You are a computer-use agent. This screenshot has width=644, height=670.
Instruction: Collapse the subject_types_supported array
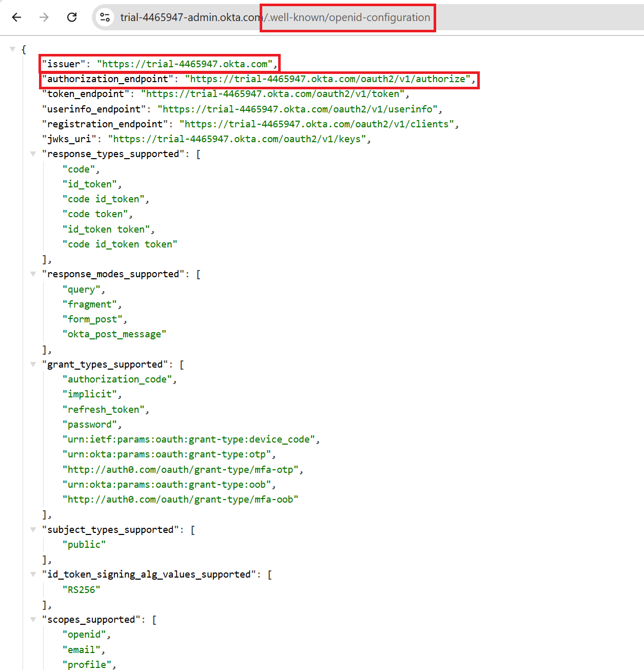coord(33,530)
